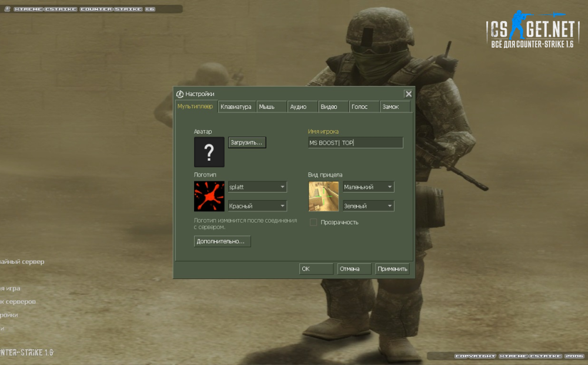Switch to the Голос tab
Image resolution: width=588 pixels, height=365 pixels.
[364, 107]
